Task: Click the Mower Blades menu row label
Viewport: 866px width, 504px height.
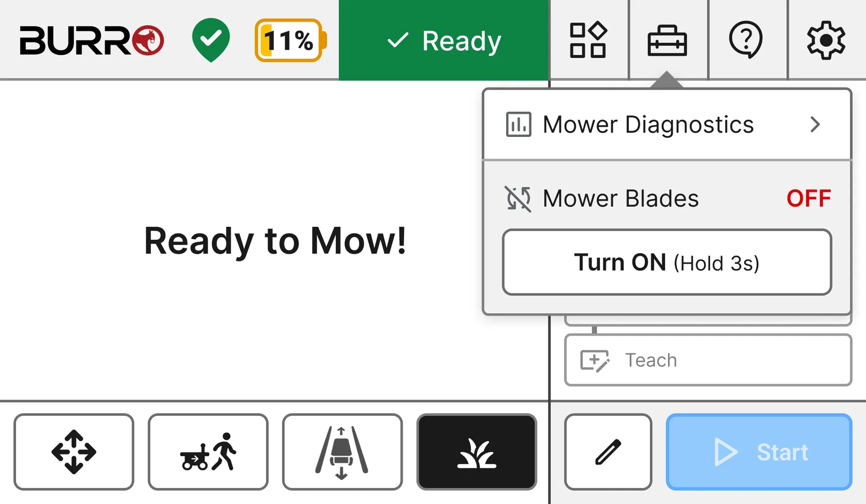Action: tap(620, 198)
